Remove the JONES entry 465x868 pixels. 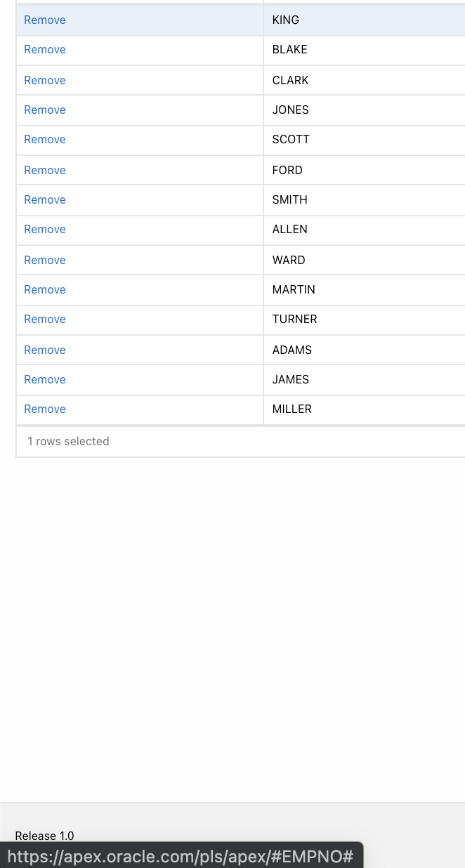[x=45, y=110]
